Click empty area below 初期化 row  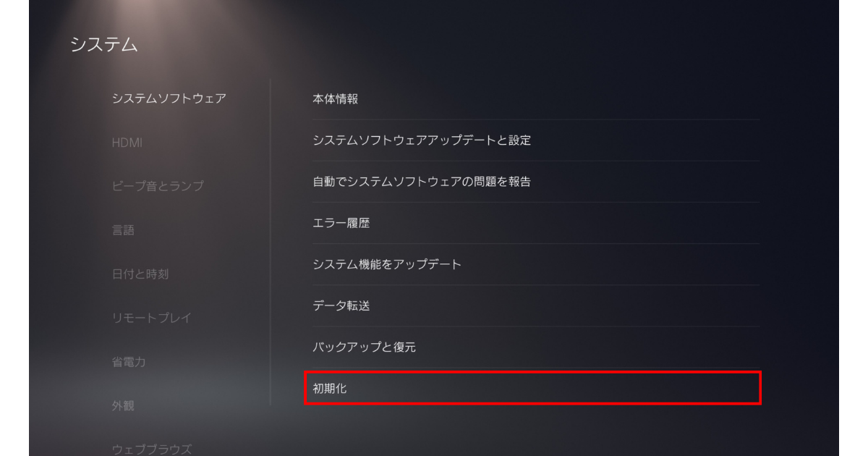point(532,431)
